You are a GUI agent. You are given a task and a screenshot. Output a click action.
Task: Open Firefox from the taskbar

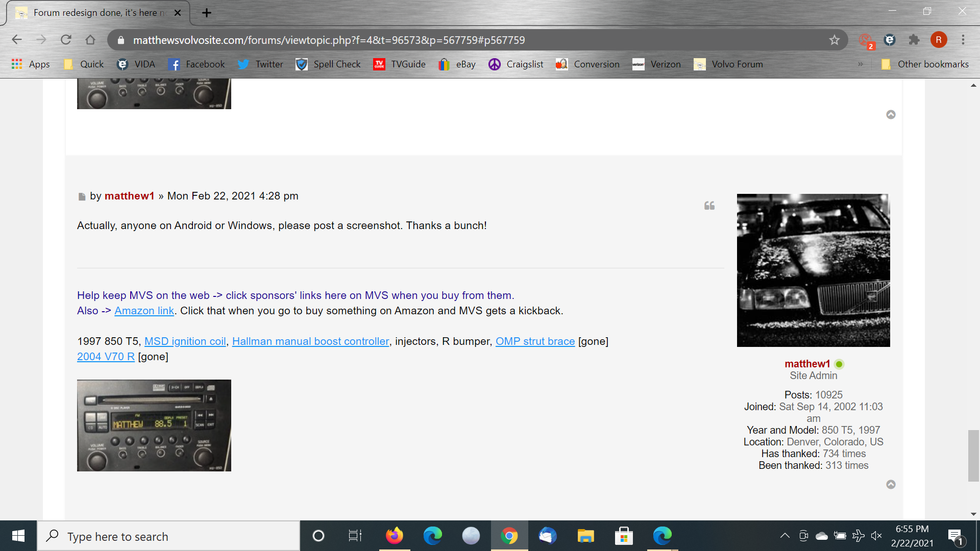point(394,536)
